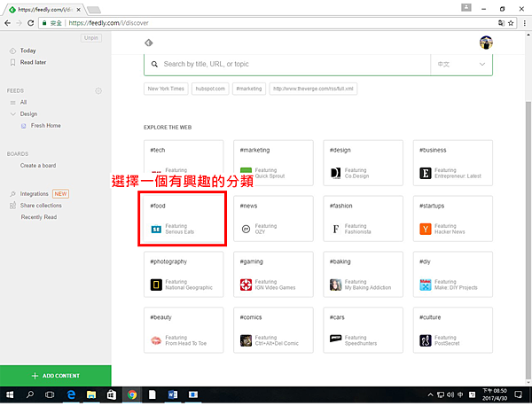The height and width of the screenshot is (406, 532).
Task: Click the PostSecret logo icon
Action: click(425, 340)
